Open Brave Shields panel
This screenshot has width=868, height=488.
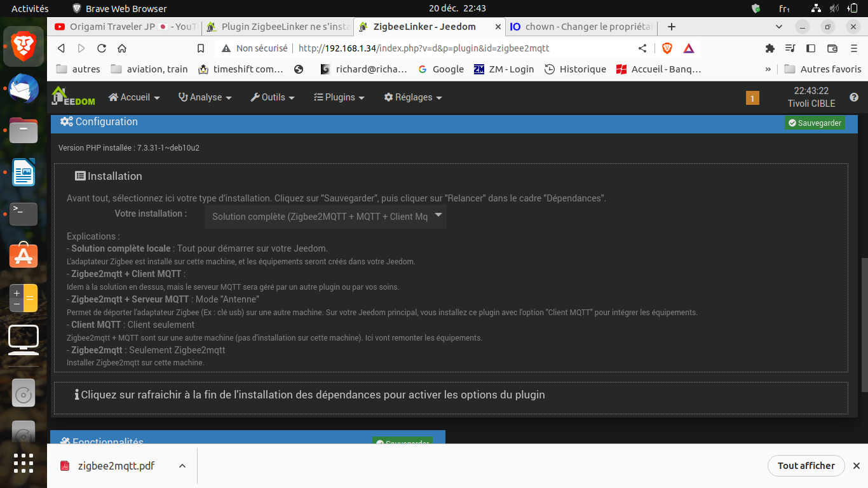[667, 48]
